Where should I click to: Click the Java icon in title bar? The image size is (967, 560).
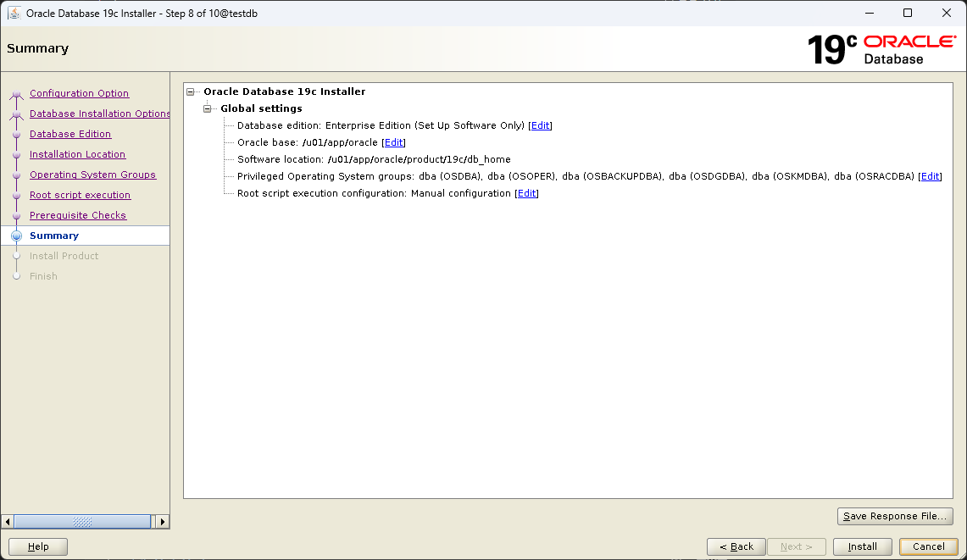(14, 13)
